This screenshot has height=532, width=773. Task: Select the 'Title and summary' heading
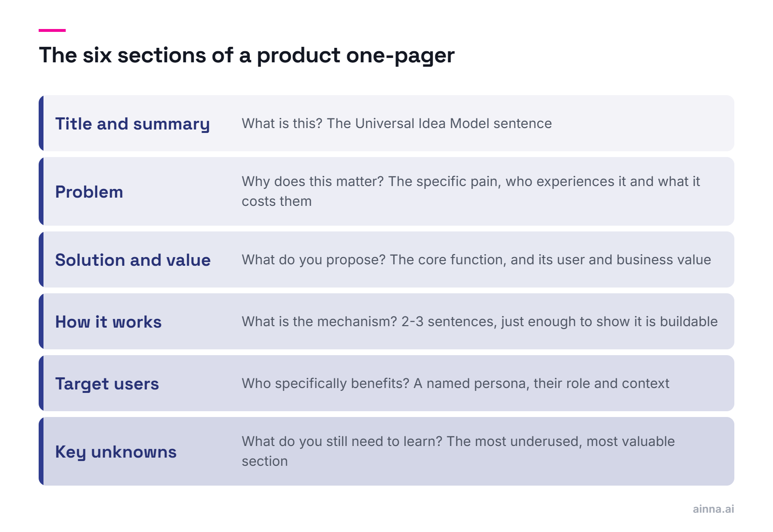click(132, 124)
